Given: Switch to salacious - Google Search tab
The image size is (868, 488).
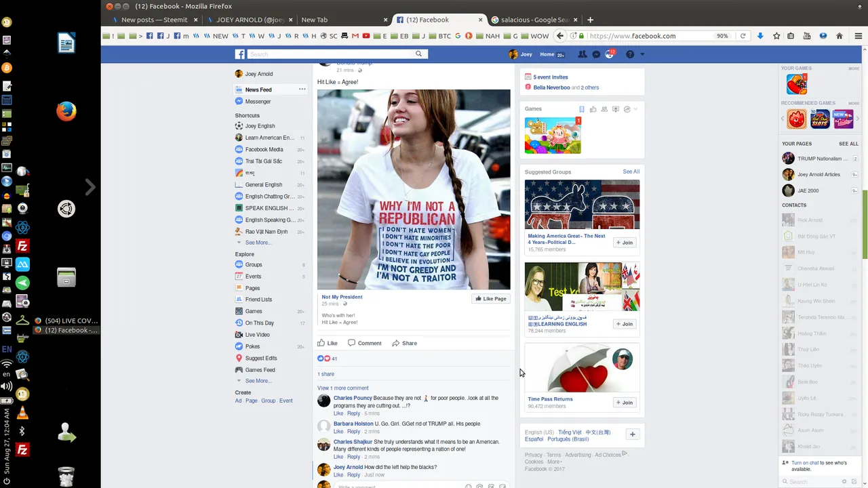Looking at the screenshot, I should (x=534, y=20).
